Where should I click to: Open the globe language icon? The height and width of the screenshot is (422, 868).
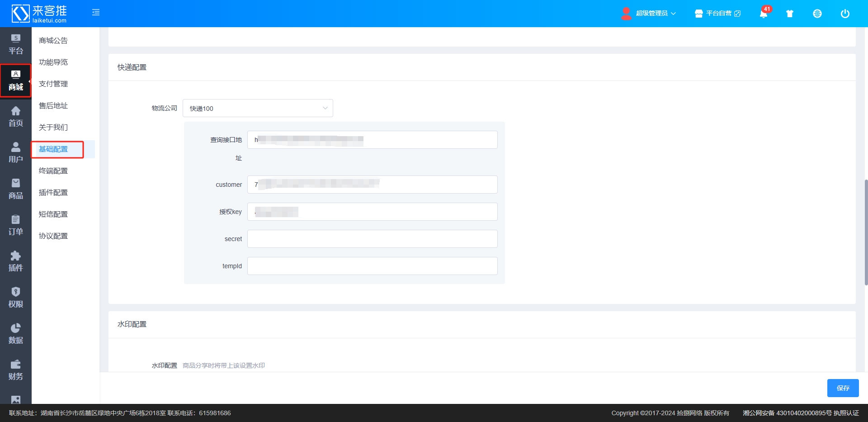pyautogui.click(x=817, y=14)
